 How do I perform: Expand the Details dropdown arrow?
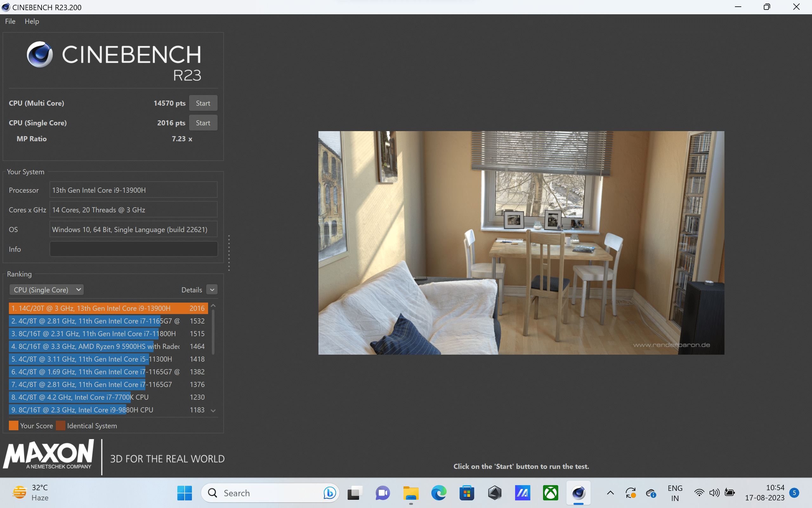(x=212, y=290)
